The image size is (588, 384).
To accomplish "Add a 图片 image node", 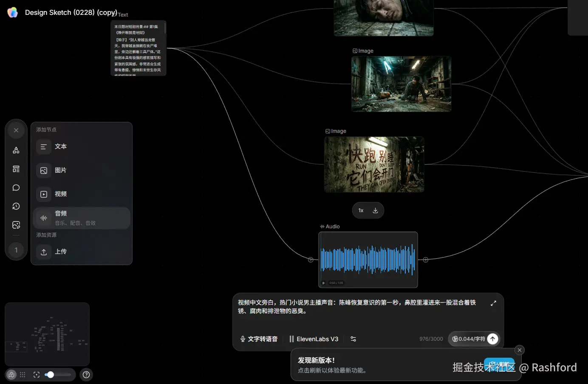I will pos(82,171).
